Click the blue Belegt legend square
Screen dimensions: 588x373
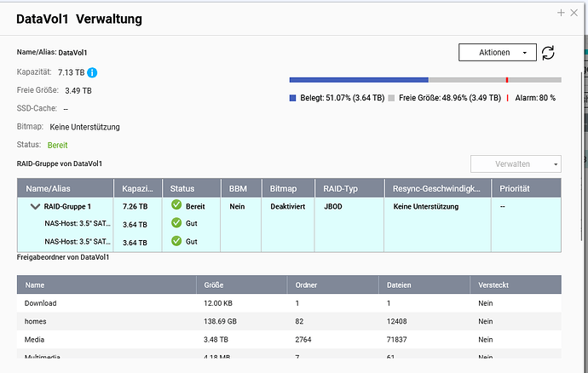pos(293,98)
